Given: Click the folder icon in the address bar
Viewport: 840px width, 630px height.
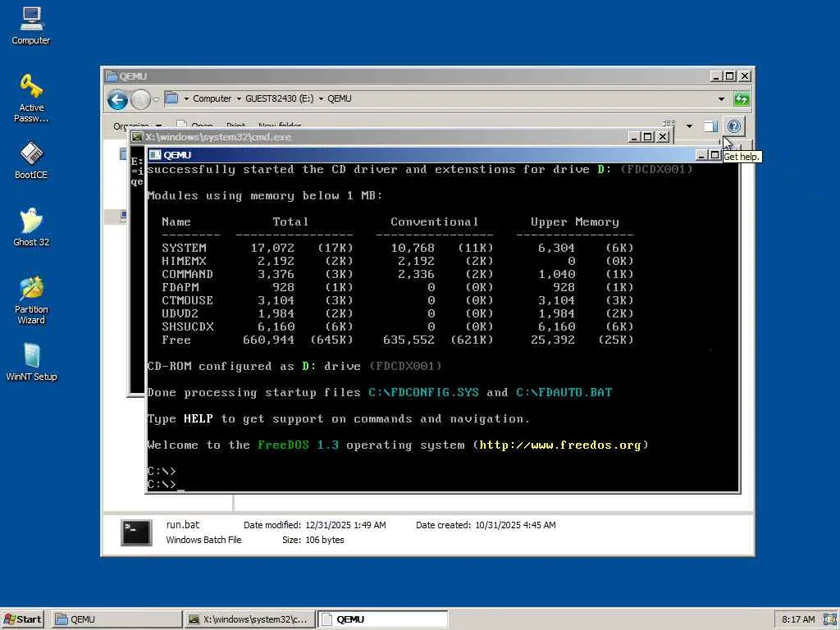Looking at the screenshot, I should pos(171,98).
